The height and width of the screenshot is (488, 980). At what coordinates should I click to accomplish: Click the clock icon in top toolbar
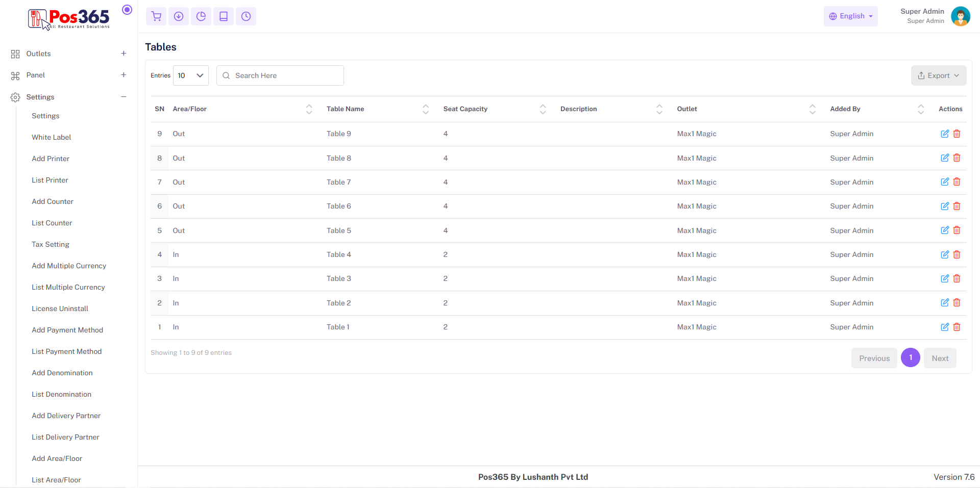click(x=246, y=16)
